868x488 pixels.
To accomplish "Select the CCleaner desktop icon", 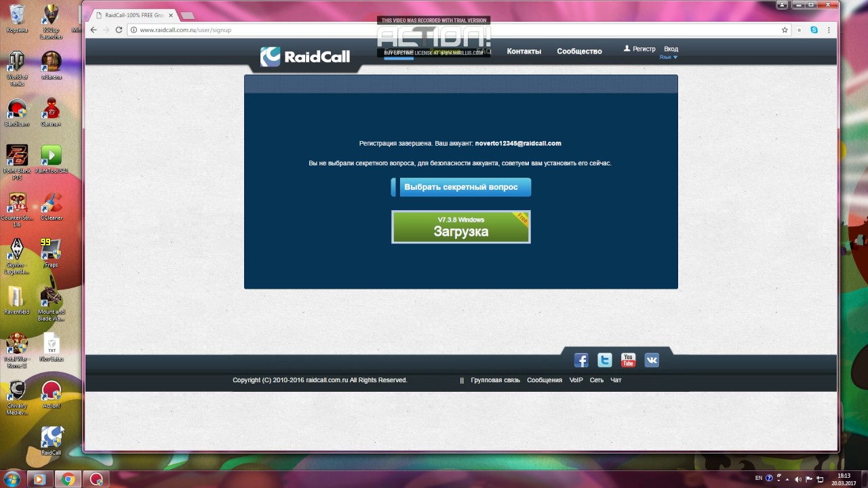I will (51, 206).
